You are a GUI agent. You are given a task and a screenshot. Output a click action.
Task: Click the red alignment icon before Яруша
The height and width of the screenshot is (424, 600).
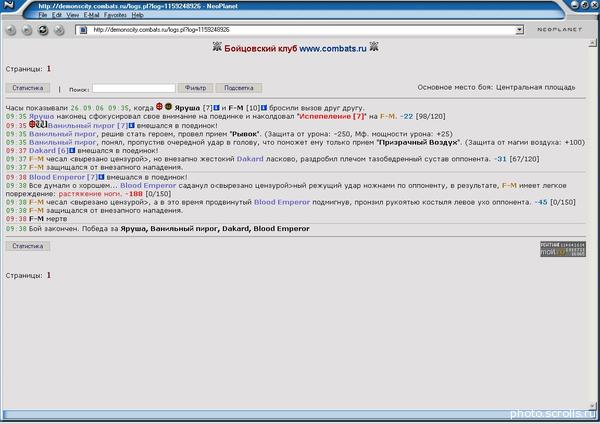pyautogui.click(x=159, y=107)
